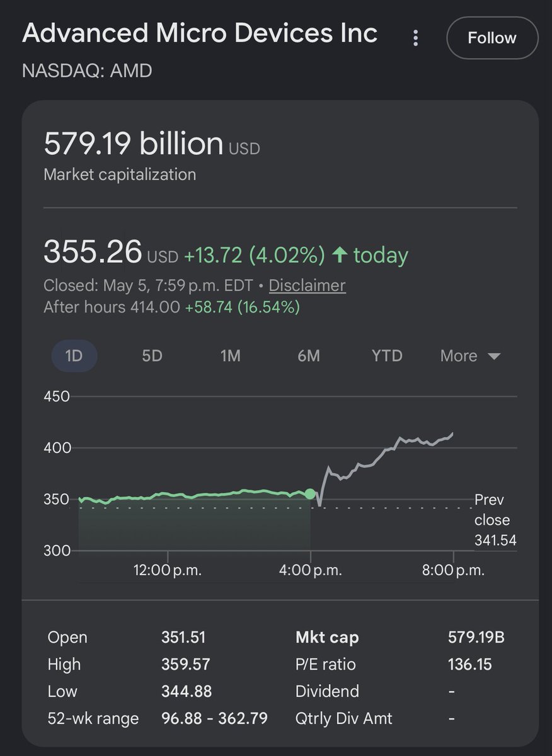Click the Low value 344.88
Viewport: 552px width, 756px height.
coord(187,691)
